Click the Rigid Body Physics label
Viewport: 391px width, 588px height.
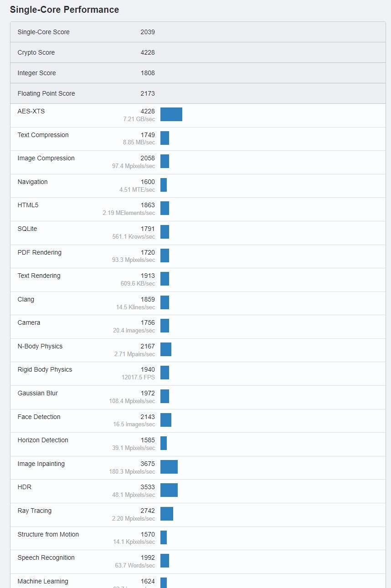pyautogui.click(x=45, y=369)
